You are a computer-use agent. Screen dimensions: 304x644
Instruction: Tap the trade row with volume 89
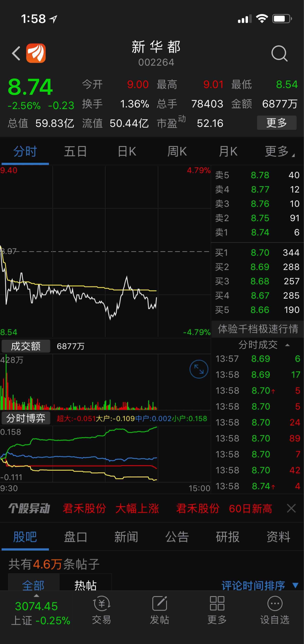click(258, 438)
